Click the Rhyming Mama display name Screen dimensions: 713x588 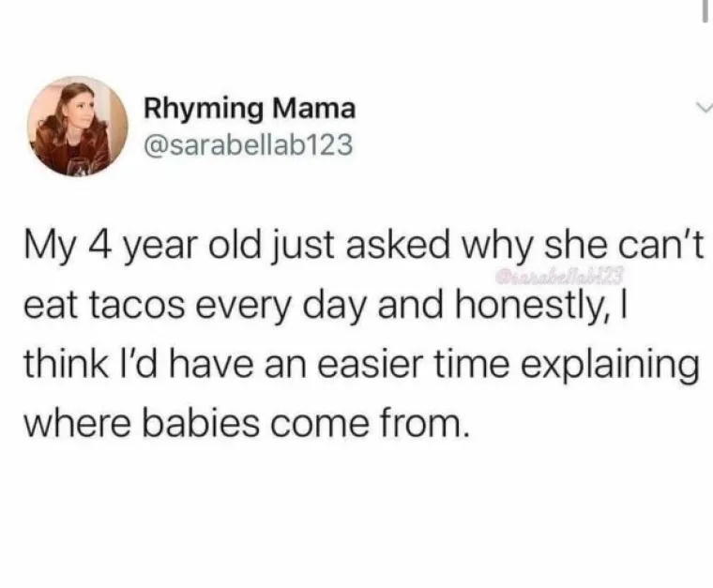(250, 110)
